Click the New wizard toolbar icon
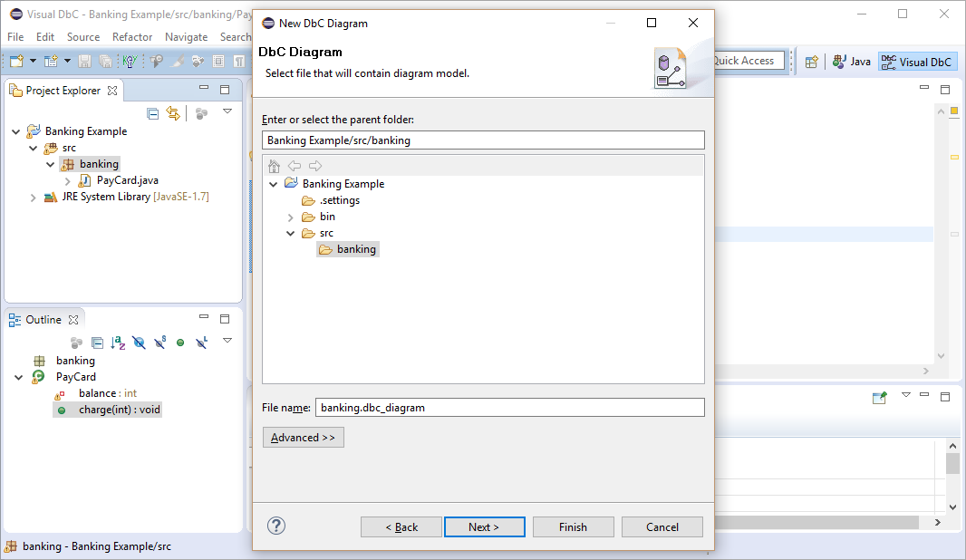Screen dimensions: 966x560 (x=16, y=61)
